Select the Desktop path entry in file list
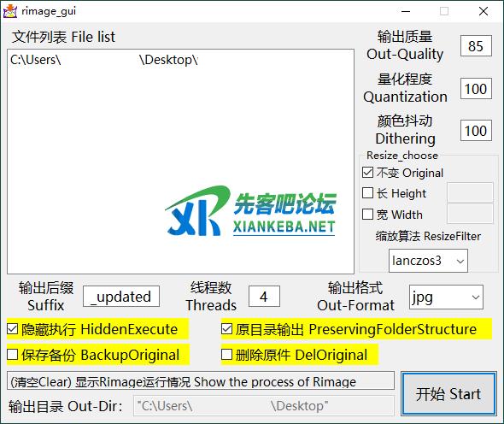Image resolution: width=504 pixels, height=424 pixels. click(104, 60)
